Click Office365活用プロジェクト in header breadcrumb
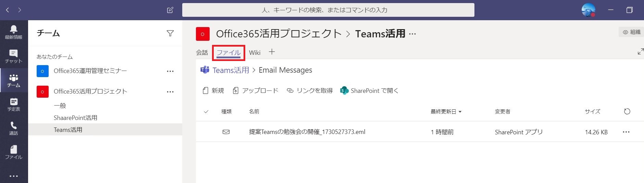 (x=279, y=34)
